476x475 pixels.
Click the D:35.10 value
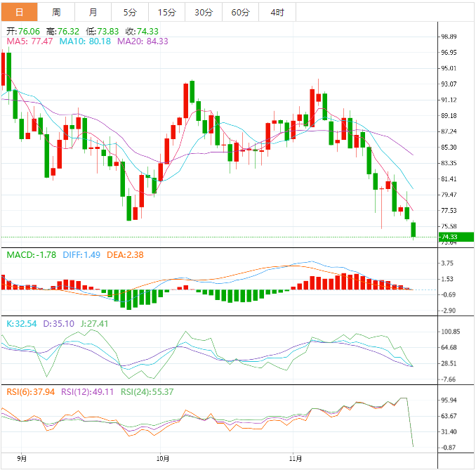point(58,324)
